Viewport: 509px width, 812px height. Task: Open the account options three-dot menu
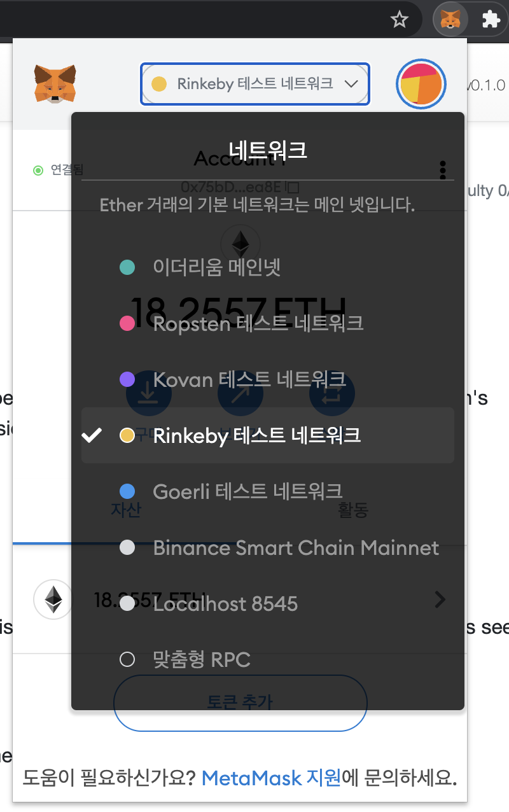coord(442,170)
